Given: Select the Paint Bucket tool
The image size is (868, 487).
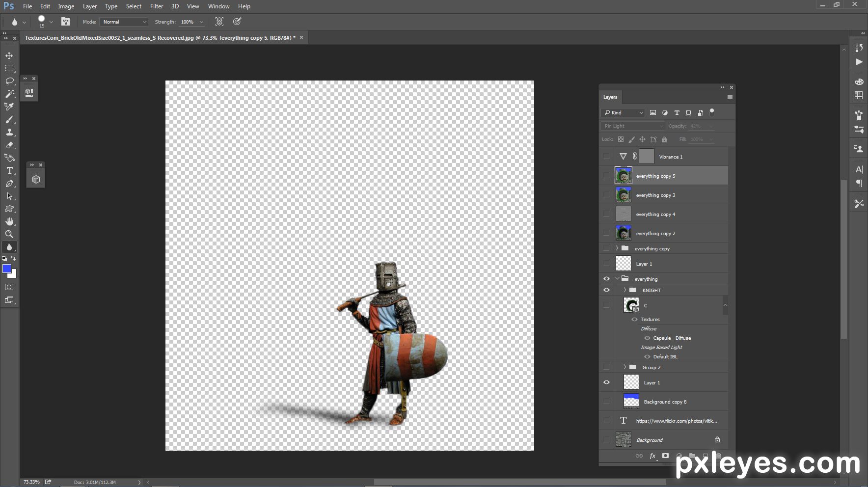Looking at the screenshot, I should coord(9,158).
